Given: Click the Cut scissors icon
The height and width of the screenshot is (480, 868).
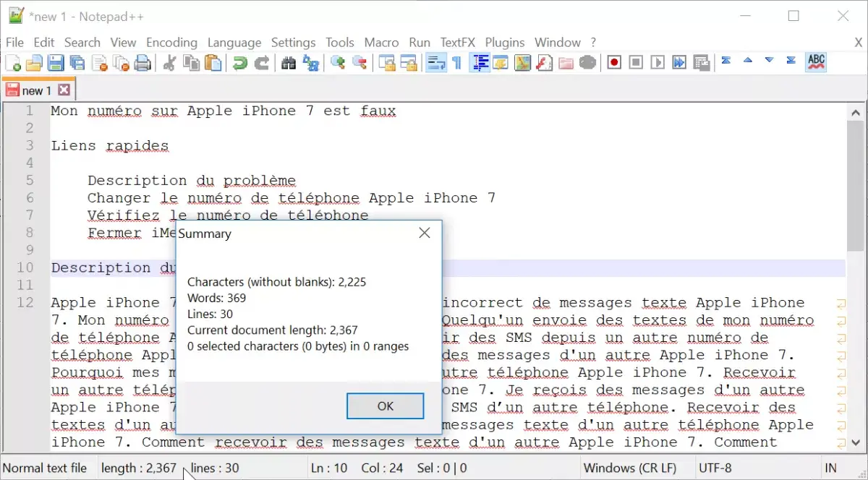Looking at the screenshot, I should 169,63.
